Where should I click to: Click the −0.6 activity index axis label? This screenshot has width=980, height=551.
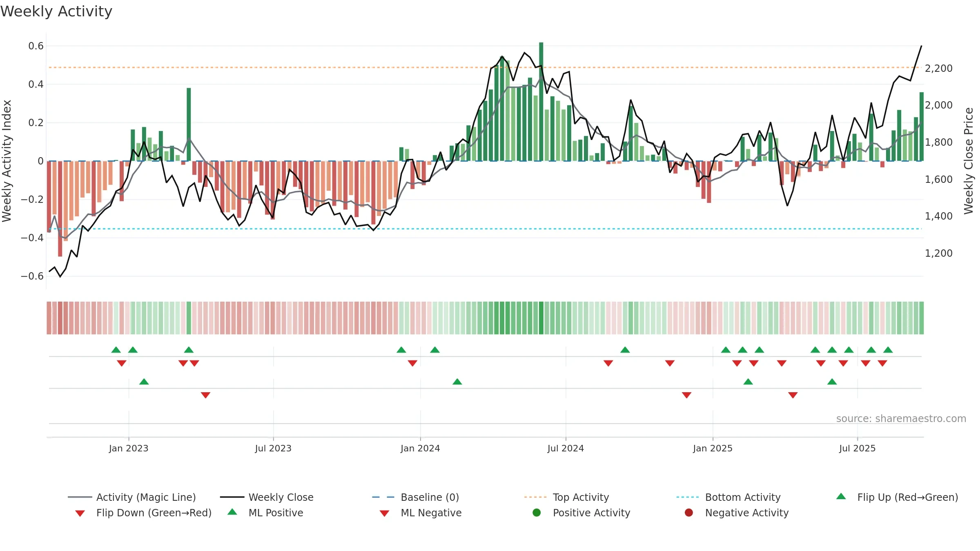coord(32,276)
